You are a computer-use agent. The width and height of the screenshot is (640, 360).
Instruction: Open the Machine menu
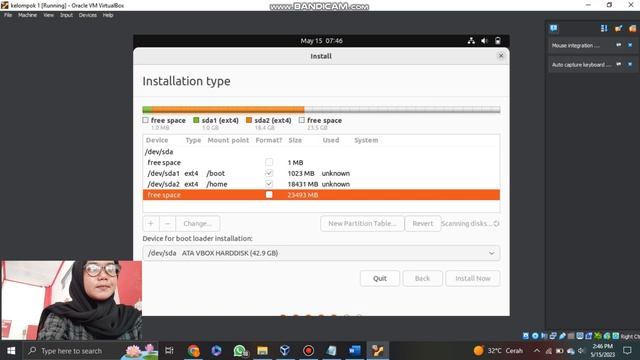pos(27,15)
